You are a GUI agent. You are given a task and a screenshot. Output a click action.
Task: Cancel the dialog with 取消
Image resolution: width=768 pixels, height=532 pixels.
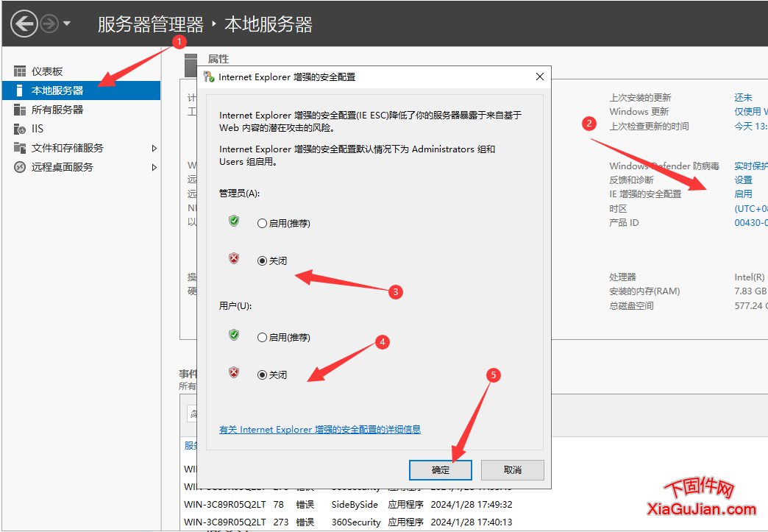point(512,469)
